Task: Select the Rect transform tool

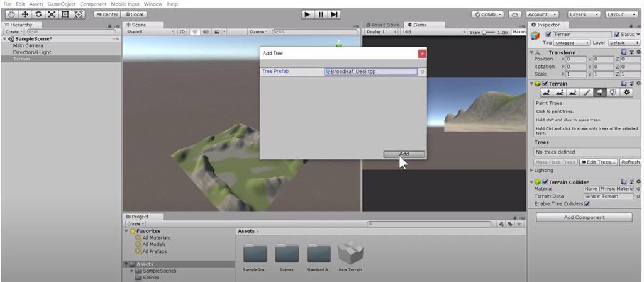Action: click(65, 14)
